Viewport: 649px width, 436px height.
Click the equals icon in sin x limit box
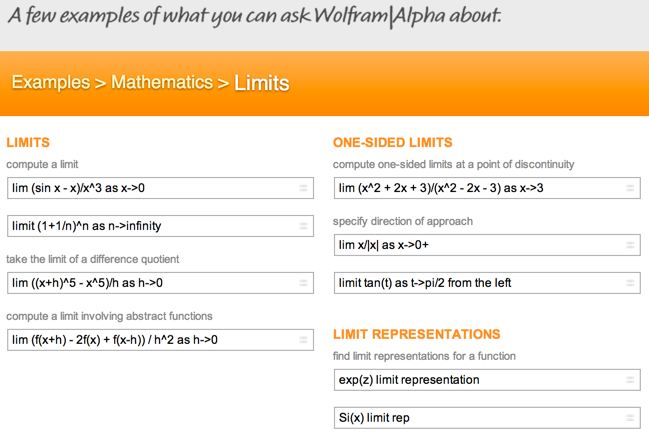click(x=303, y=188)
